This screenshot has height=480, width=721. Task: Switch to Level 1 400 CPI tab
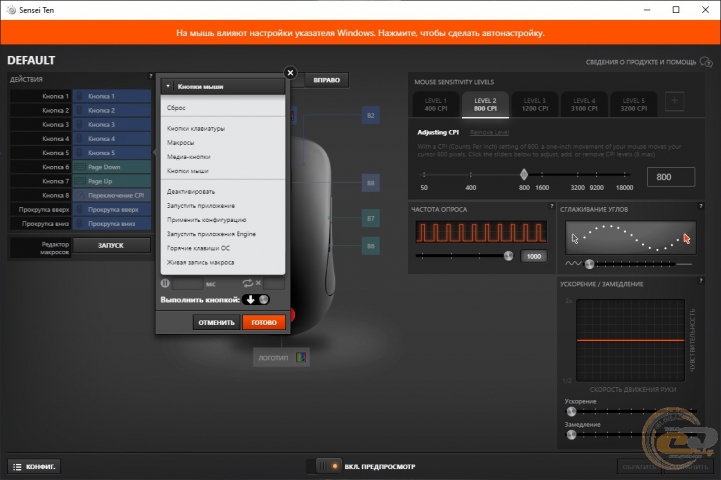435,104
